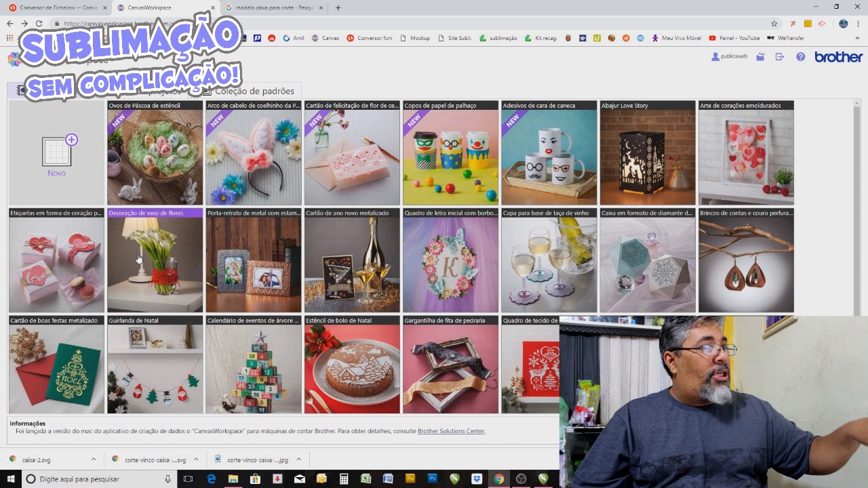Switch to Chrome on the taskbar

[x=498, y=479]
